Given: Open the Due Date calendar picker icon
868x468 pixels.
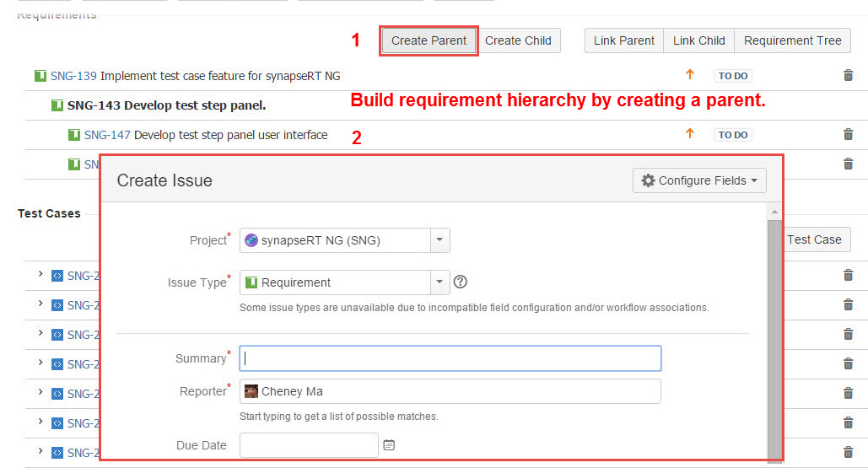Looking at the screenshot, I should coord(389,445).
